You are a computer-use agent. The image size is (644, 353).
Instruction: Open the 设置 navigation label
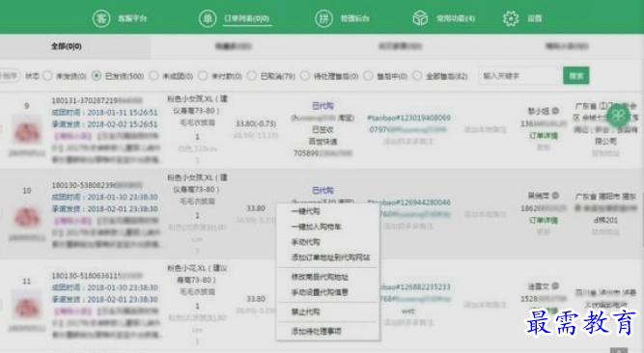click(534, 18)
